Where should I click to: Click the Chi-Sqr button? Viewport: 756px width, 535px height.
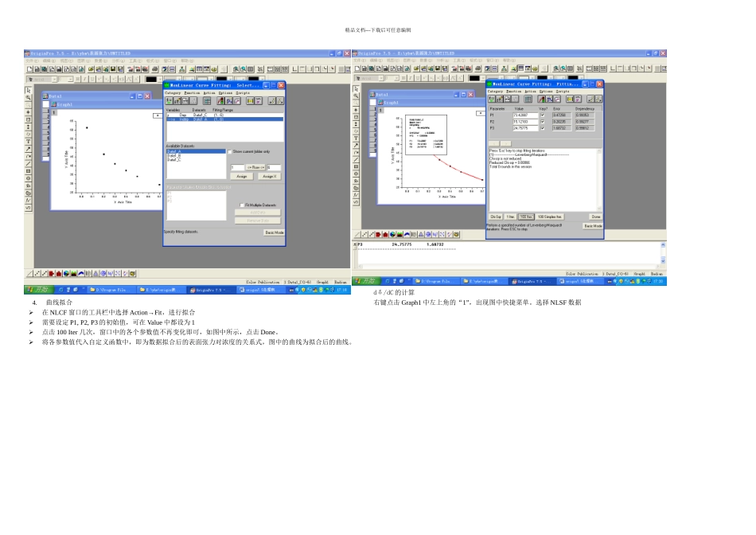[x=496, y=217]
